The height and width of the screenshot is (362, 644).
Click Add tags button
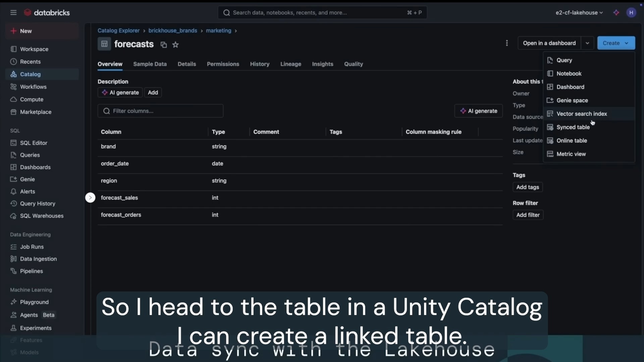528,187
